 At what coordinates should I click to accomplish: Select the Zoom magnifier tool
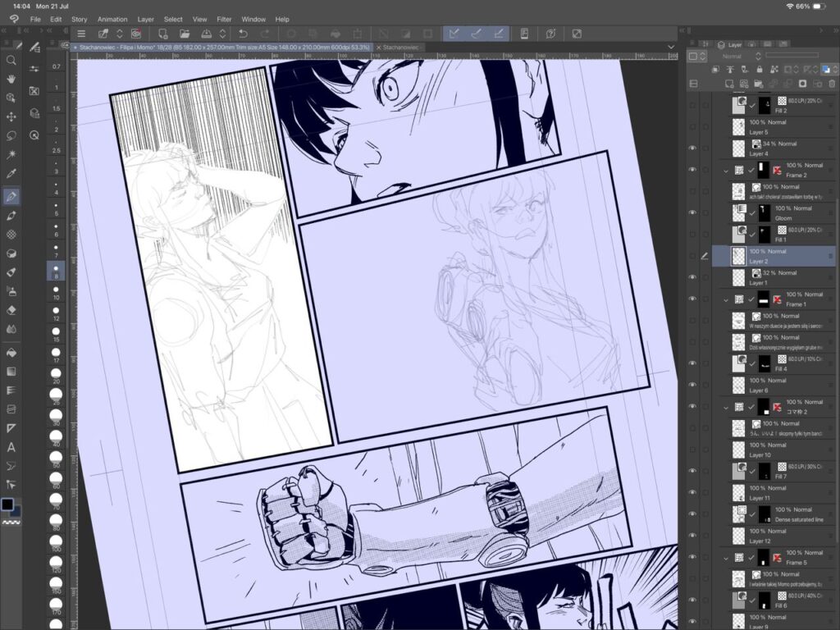click(x=11, y=60)
